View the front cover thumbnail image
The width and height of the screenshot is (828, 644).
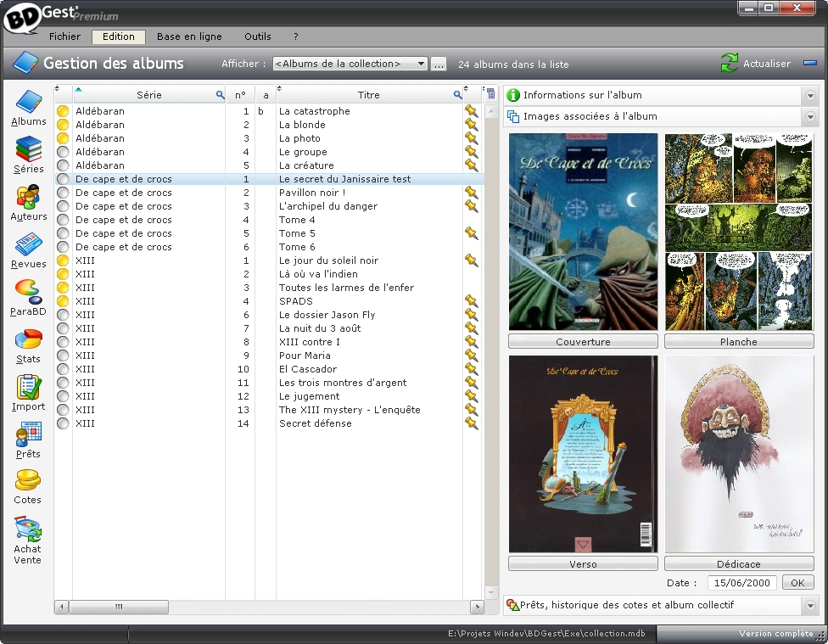click(583, 232)
